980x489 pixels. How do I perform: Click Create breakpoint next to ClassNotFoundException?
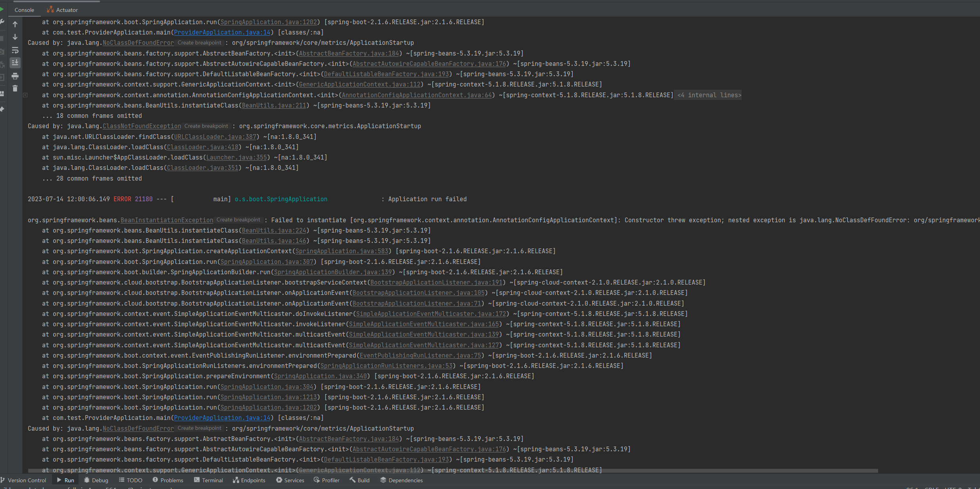point(206,126)
